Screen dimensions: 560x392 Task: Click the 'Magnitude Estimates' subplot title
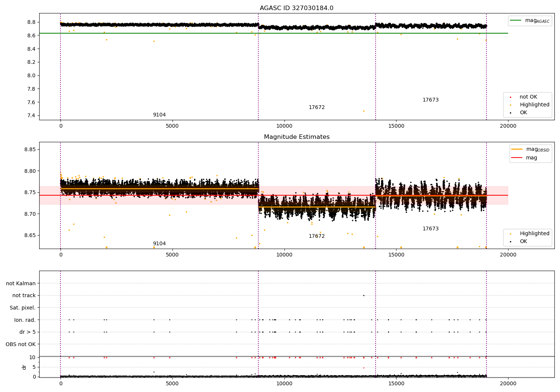click(296, 137)
